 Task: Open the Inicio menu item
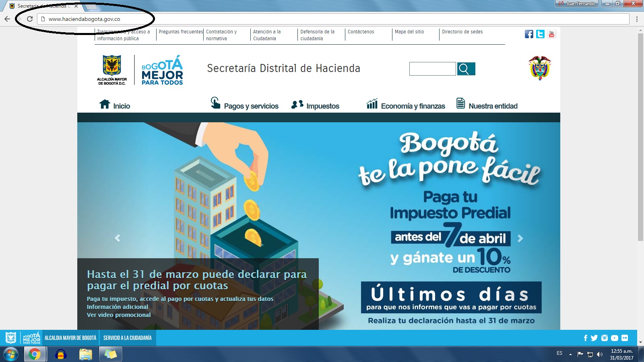[x=122, y=106]
